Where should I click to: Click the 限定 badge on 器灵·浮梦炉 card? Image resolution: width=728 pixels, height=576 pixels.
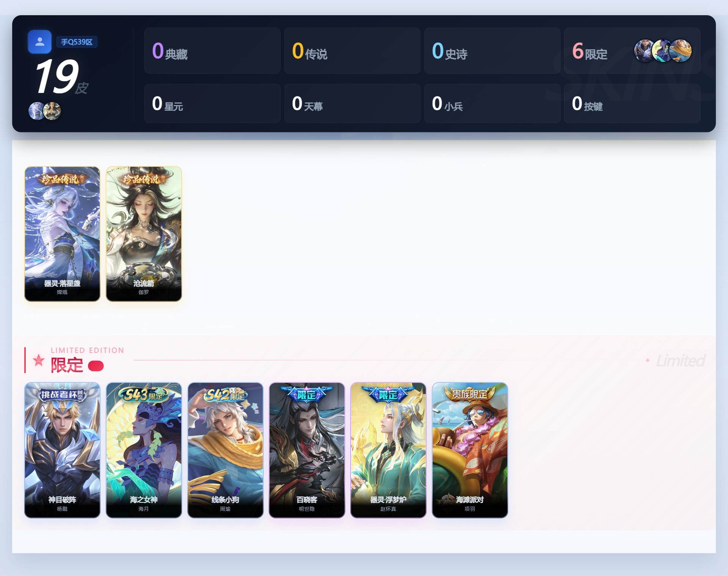tap(388, 395)
